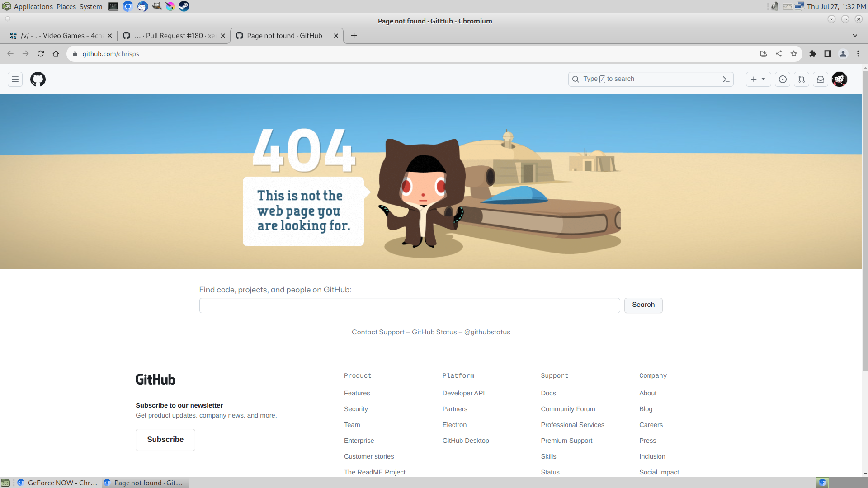
Task: Click the page vertical scrollbar
Action: [x=865, y=221]
